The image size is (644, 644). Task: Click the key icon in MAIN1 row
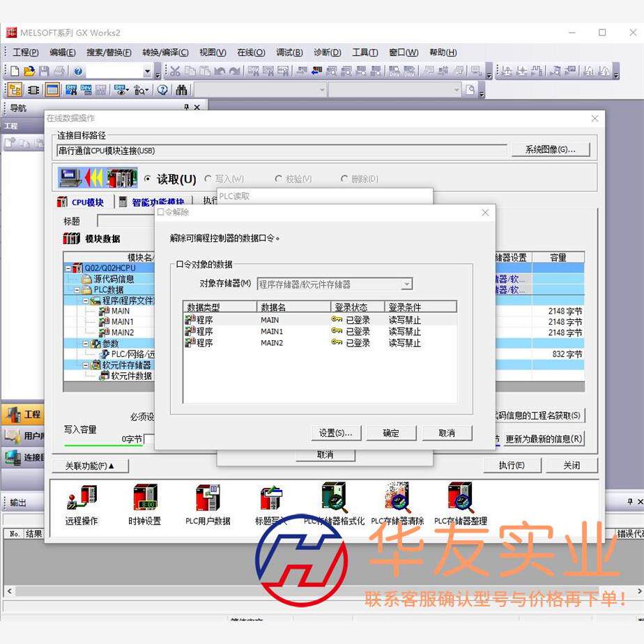[337, 330]
